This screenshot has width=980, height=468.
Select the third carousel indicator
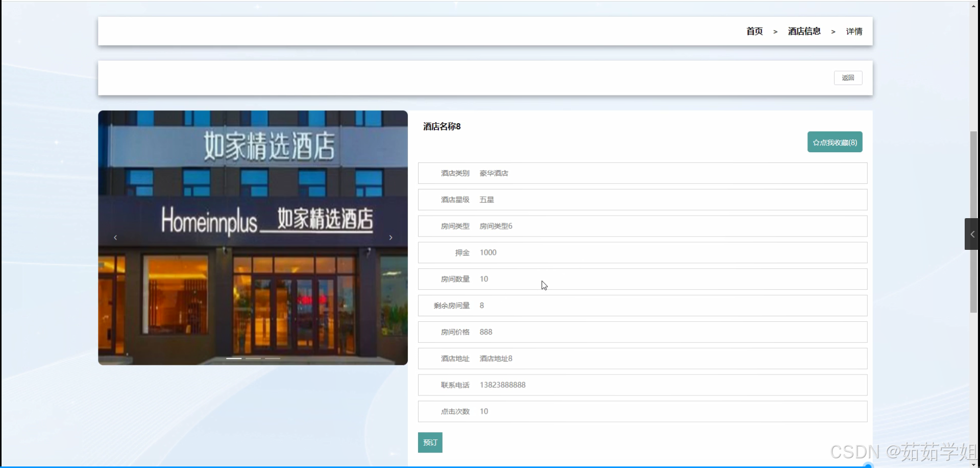coord(273,359)
